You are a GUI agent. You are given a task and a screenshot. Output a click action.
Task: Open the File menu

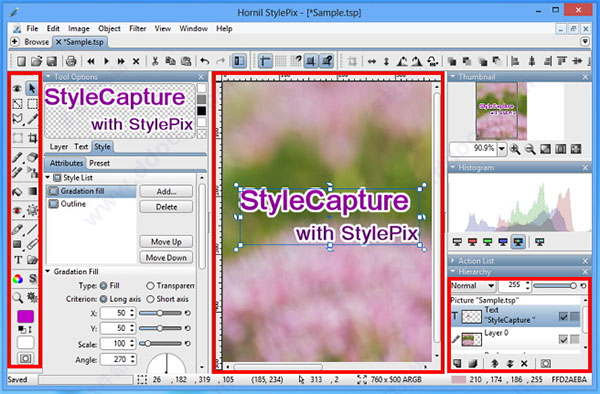(x=32, y=29)
